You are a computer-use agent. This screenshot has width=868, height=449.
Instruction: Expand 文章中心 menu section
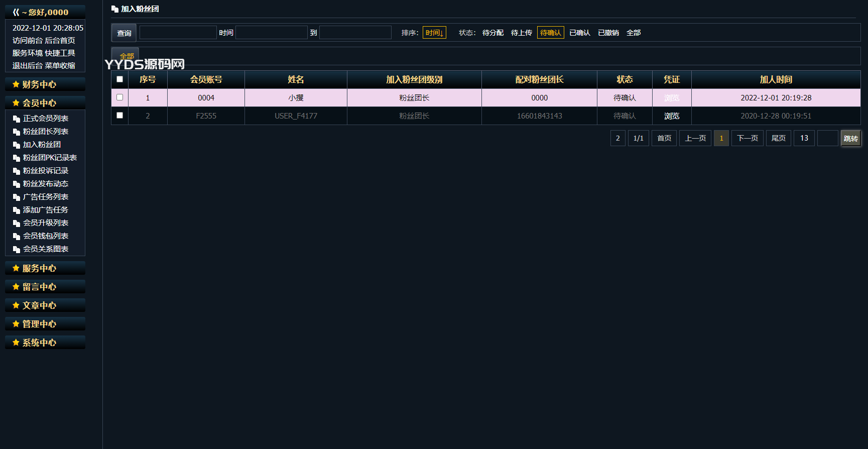[x=45, y=305]
